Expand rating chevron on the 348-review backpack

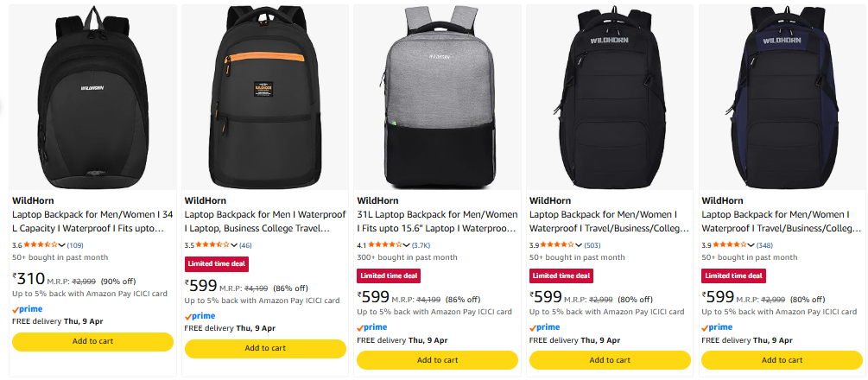coord(751,245)
